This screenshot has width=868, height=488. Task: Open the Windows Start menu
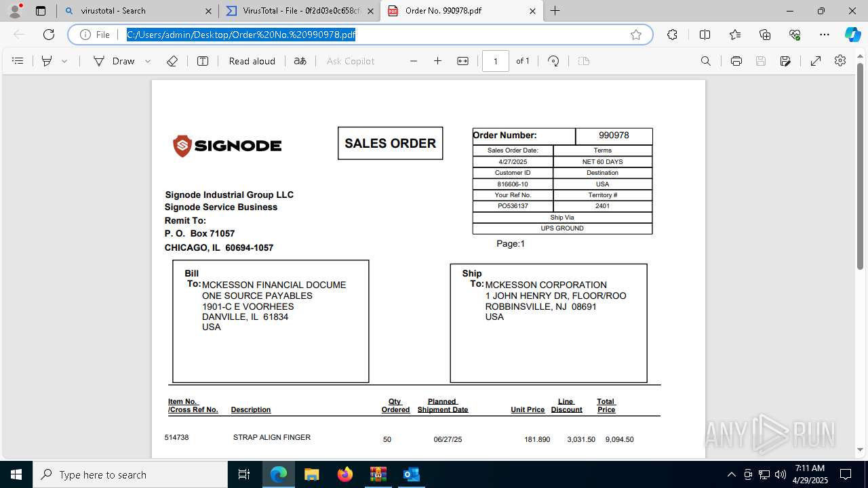coord(16,474)
